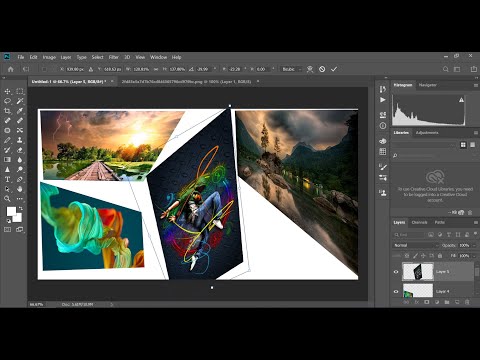Select the Magic Wand tool
The width and height of the screenshot is (480, 360).
20,101
